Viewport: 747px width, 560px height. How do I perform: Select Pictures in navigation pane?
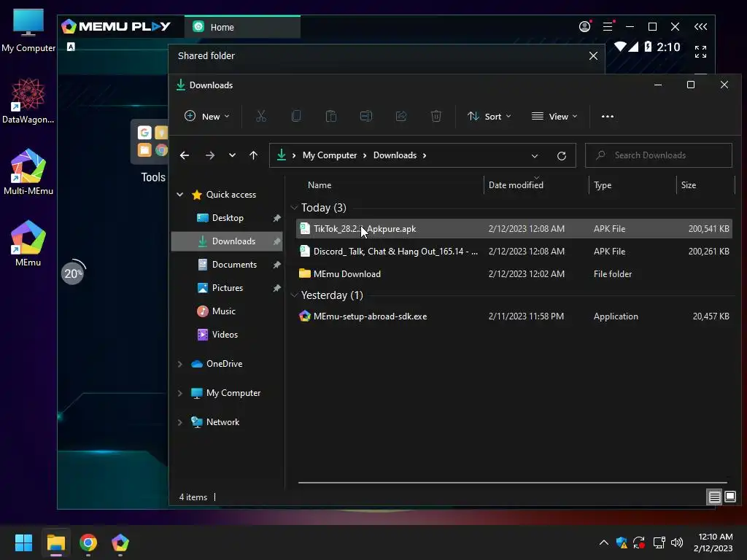(227, 287)
